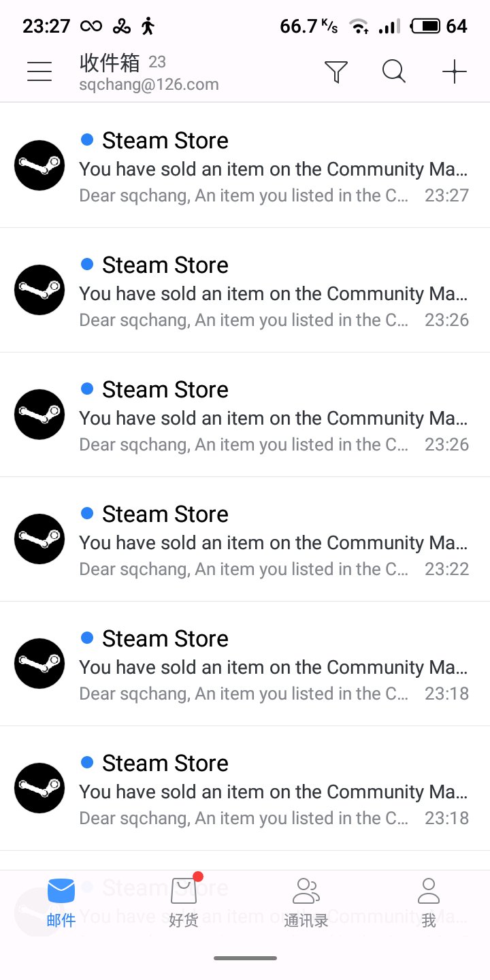The height and width of the screenshot is (980, 490).
Task: Expand the 收件箱 inbox folder title
Action: click(110, 63)
